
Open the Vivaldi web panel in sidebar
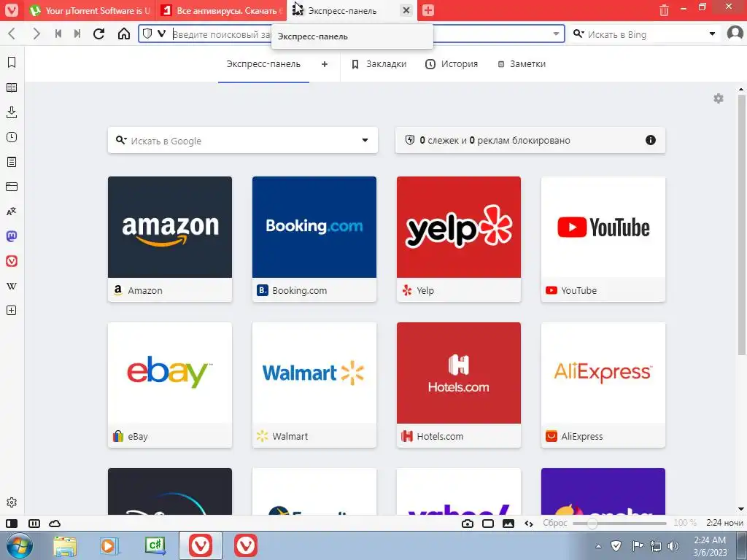tap(12, 261)
